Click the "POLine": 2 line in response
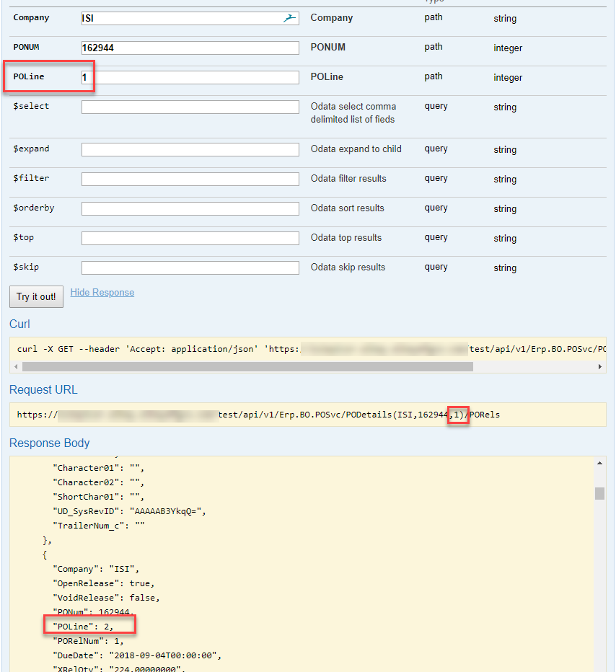The height and width of the screenshot is (672, 616). (x=83, y=627)
